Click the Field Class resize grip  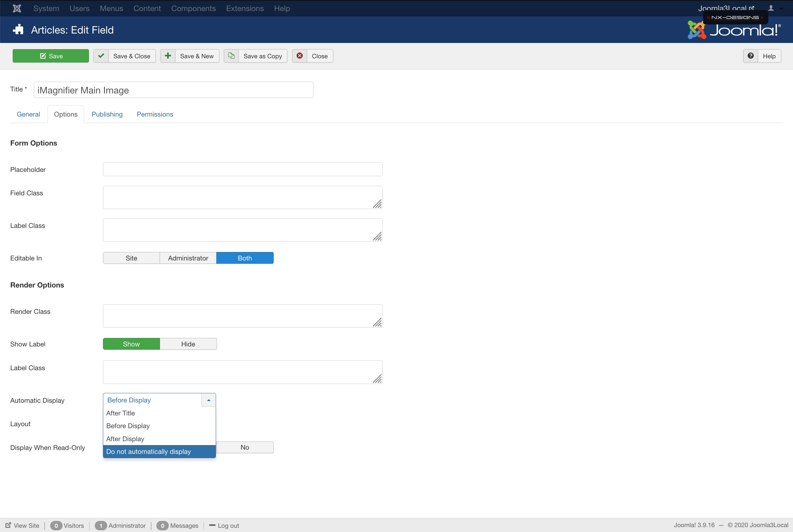377,204
